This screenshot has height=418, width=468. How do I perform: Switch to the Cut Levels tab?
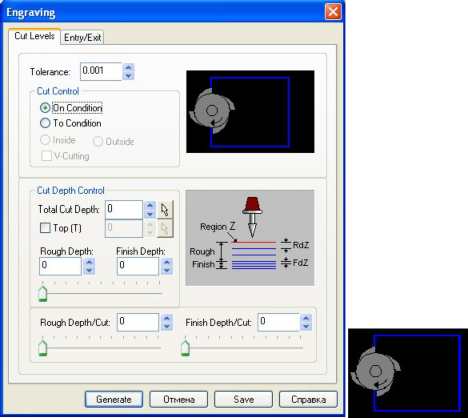click(x=34, y=36)
